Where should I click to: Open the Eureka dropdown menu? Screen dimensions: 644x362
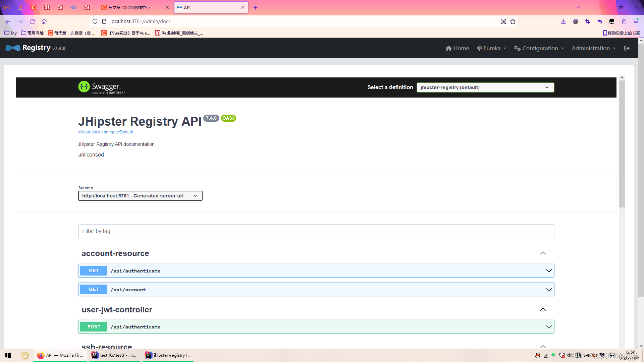492,48
